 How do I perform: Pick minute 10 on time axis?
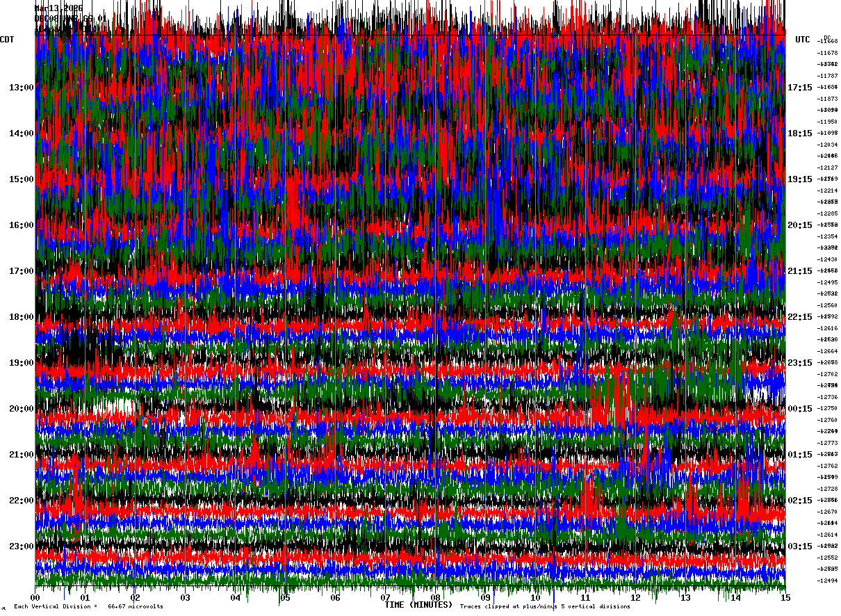pyautogui.click(x=536, y=597)
